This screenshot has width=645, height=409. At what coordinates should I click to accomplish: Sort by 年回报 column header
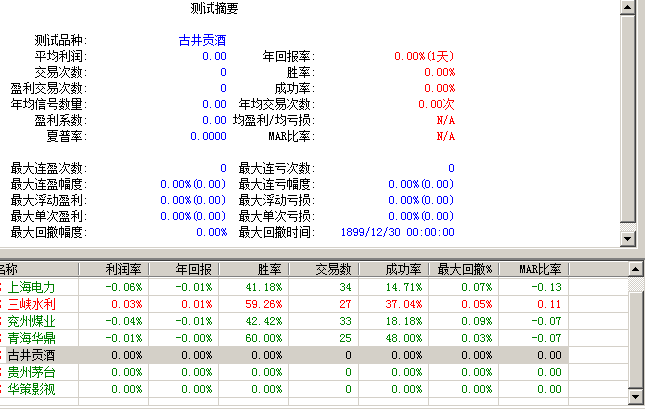pyautogui.click(x=184, y=270)
